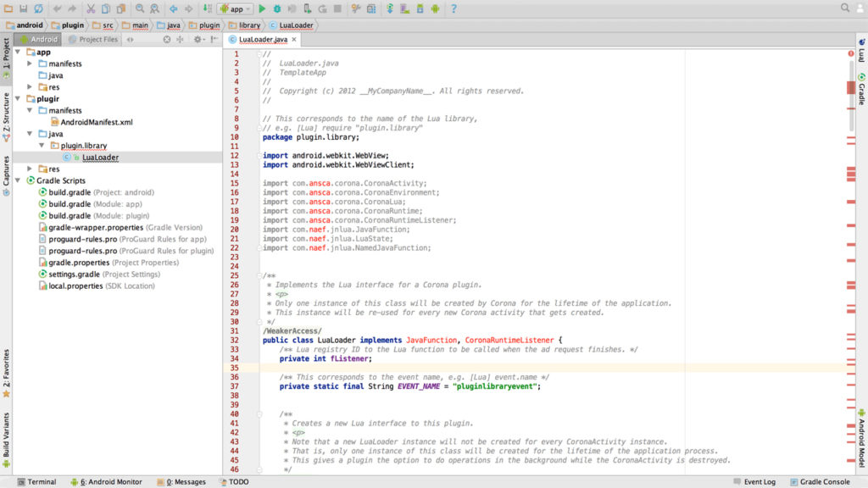
Task: Click the Synchronize refresh icon in the toolbar
Action: tap(39, 8)
